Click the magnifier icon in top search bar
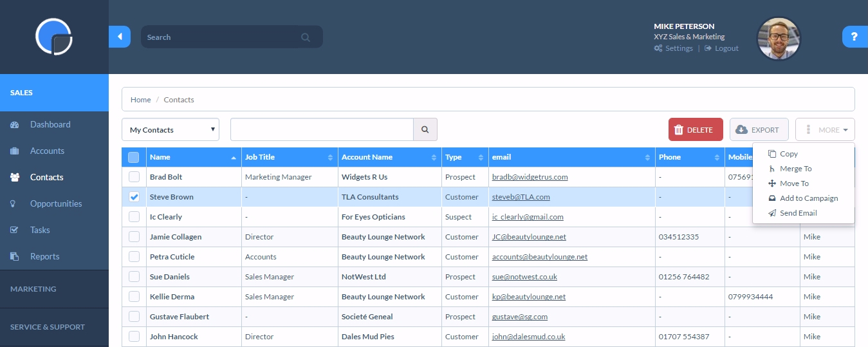Viewport: 868px width, 347px height. (x=306, y=37)
